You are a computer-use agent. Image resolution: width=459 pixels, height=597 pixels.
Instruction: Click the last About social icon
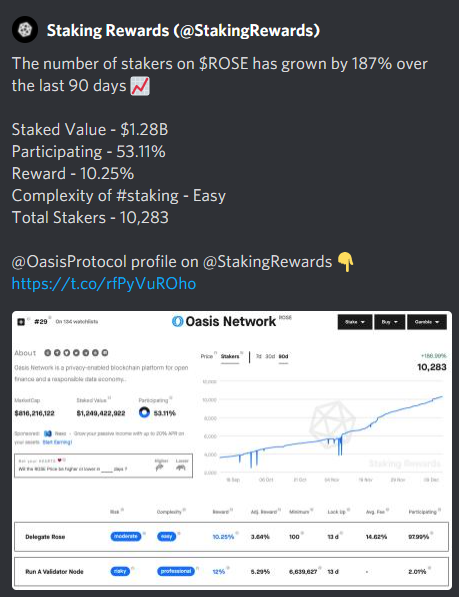[x=105, y=353]
